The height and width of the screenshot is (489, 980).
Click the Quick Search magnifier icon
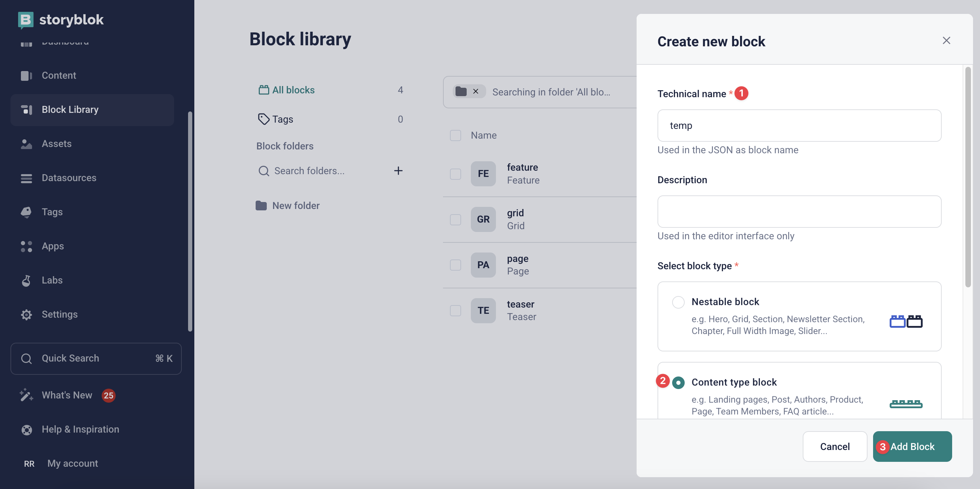tap(26, 358)
